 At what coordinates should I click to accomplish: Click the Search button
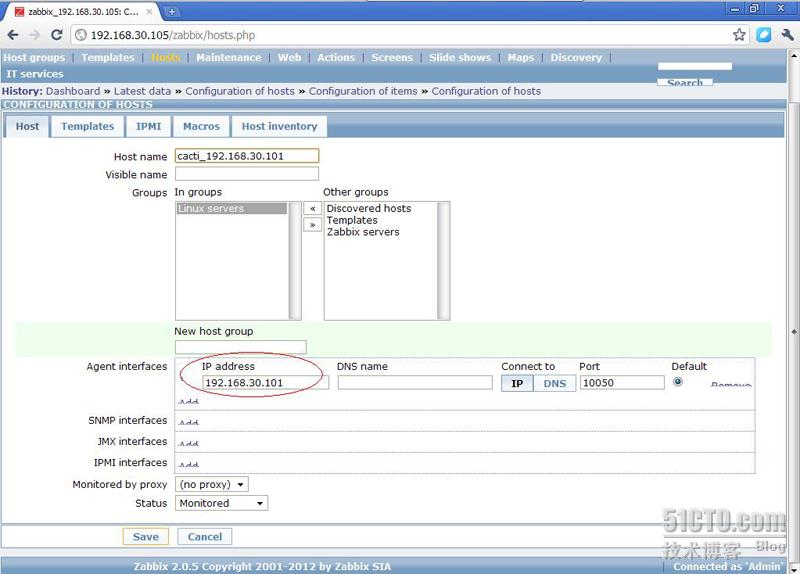(x=685, y=82)
